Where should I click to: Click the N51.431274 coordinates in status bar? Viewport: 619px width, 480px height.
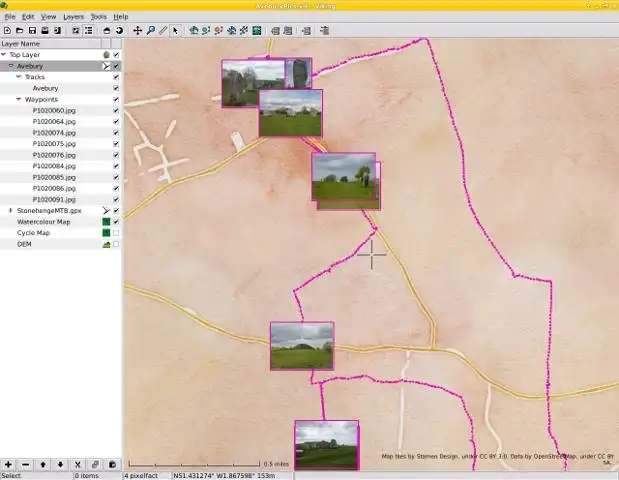(224, 476)
